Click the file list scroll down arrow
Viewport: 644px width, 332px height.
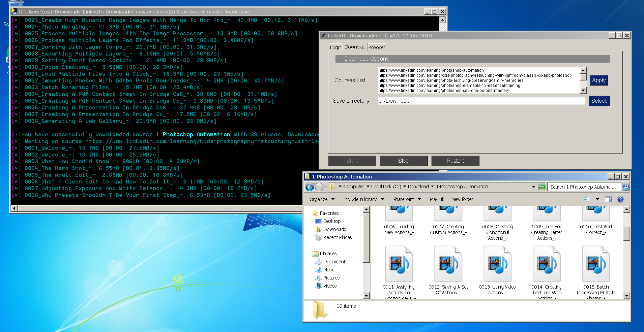pyautogui.click(x=627, y=296)
